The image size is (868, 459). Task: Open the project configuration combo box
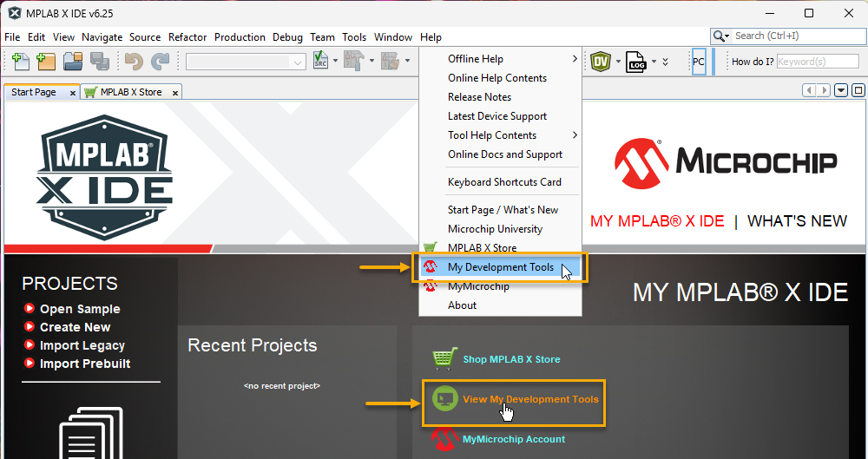click(245, 62)
